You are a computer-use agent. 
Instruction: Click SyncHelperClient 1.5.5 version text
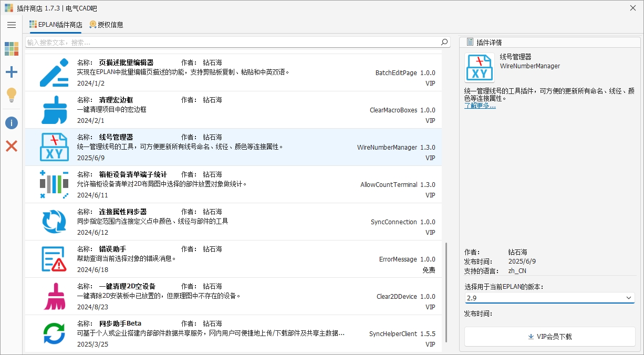(x=402, y=334)
